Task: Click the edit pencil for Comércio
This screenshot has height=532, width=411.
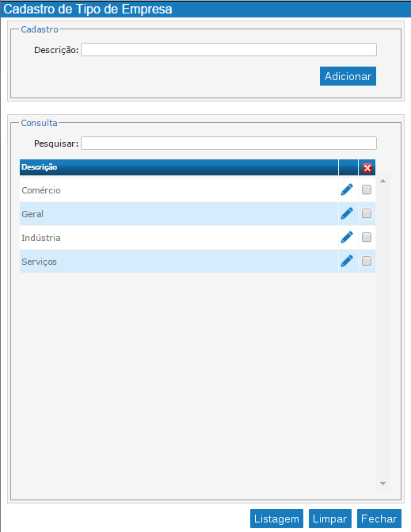Action: (347, 189)
